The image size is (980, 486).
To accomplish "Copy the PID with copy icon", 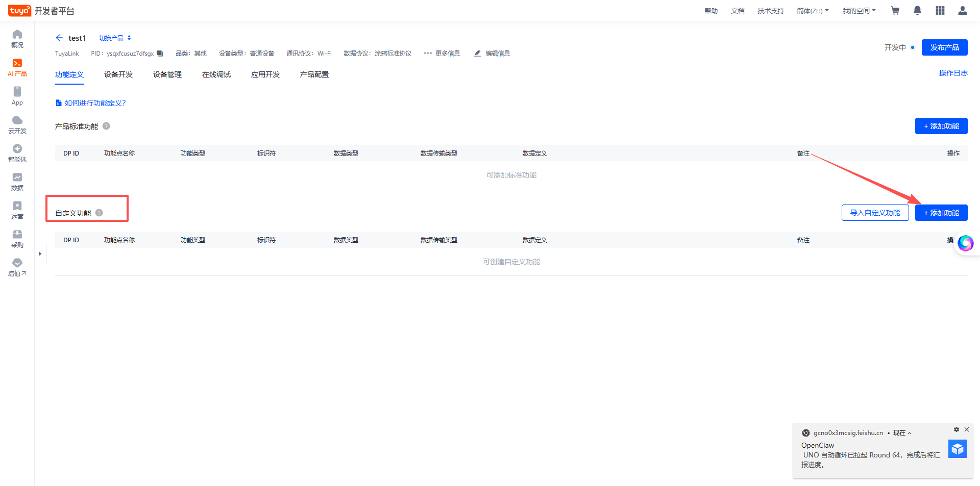I will [x=160, y=54].
